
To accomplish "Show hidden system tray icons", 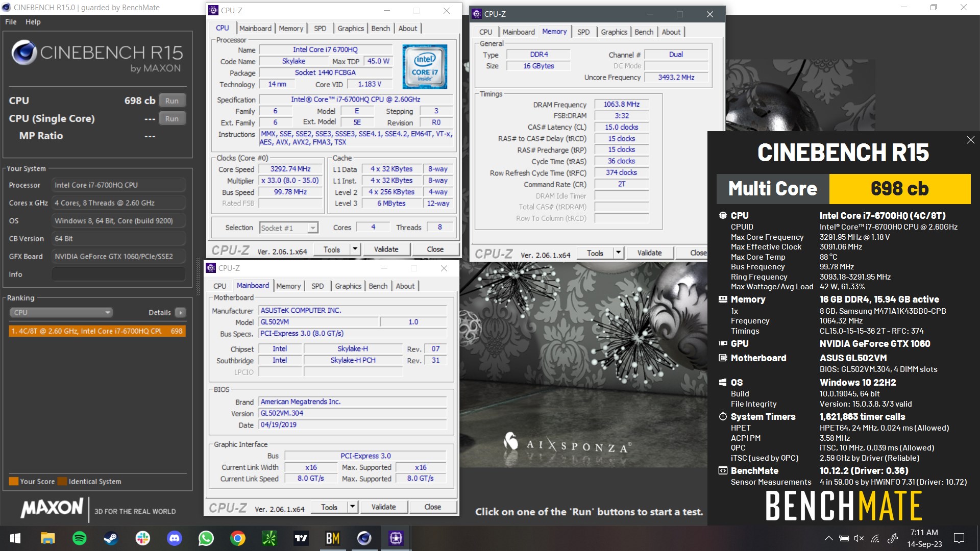I will point(828,538).
